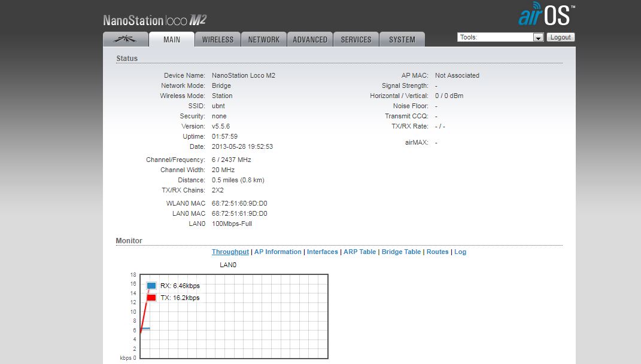Click the NanoStation loco M2 logo

click(155, 20)
